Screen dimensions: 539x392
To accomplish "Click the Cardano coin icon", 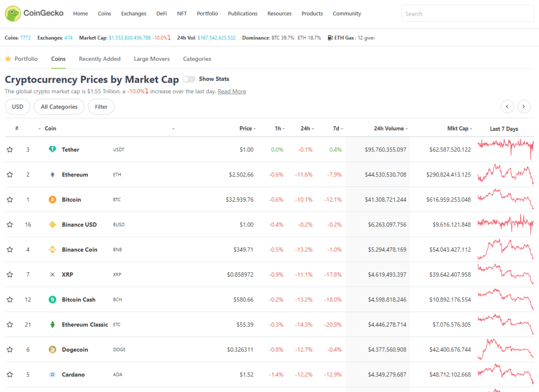I will tap(52, 374).
